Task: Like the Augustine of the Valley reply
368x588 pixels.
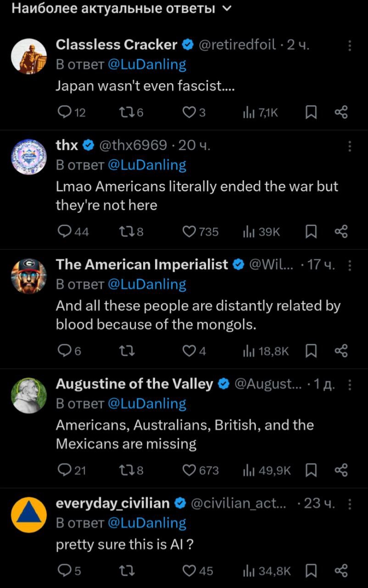Action: click(189, 470)
